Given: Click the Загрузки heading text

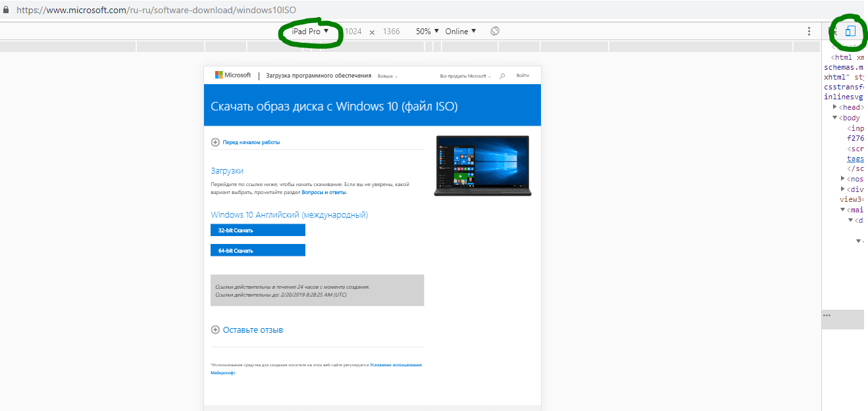Looking at the screenshot, I should [x=227, y=171].
